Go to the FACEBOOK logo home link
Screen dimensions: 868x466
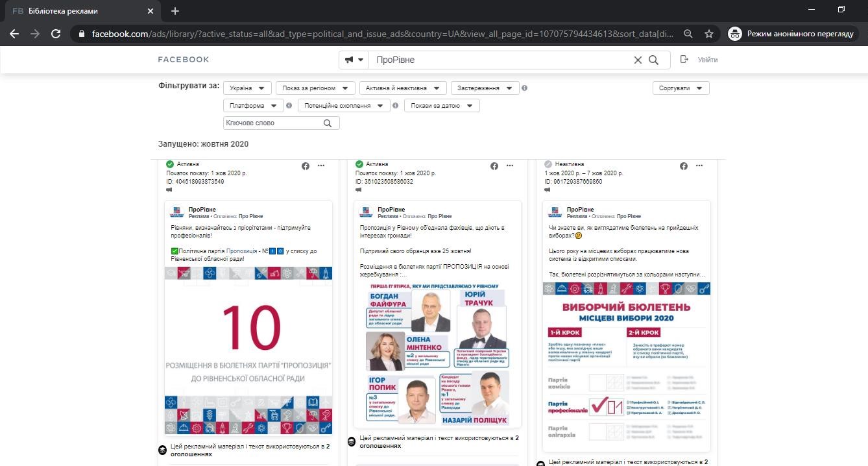point(184,60)
